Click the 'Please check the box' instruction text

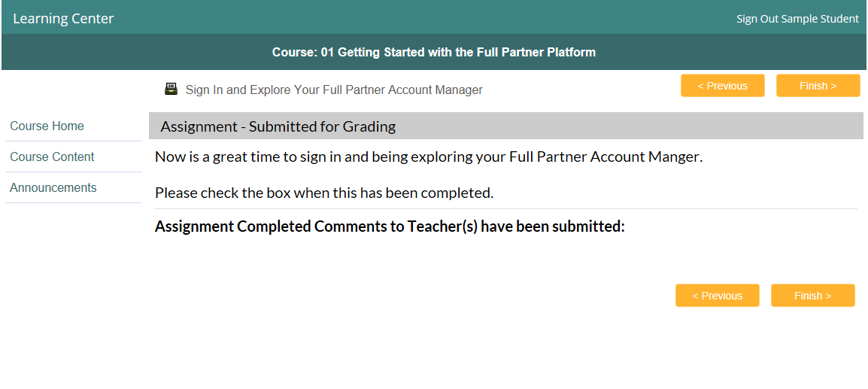pyautogui.click(x=324, y=193)
